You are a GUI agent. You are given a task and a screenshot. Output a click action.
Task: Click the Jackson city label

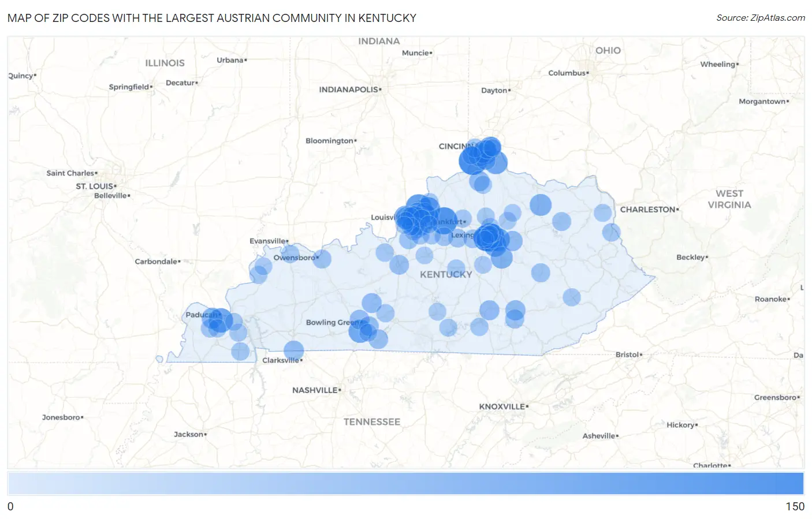[188, 434]
